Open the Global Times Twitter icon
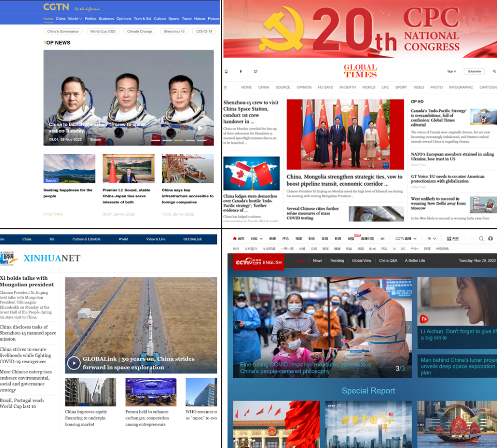Image resolution: width=497 pixels, height=448 pixels. (255, 72)
